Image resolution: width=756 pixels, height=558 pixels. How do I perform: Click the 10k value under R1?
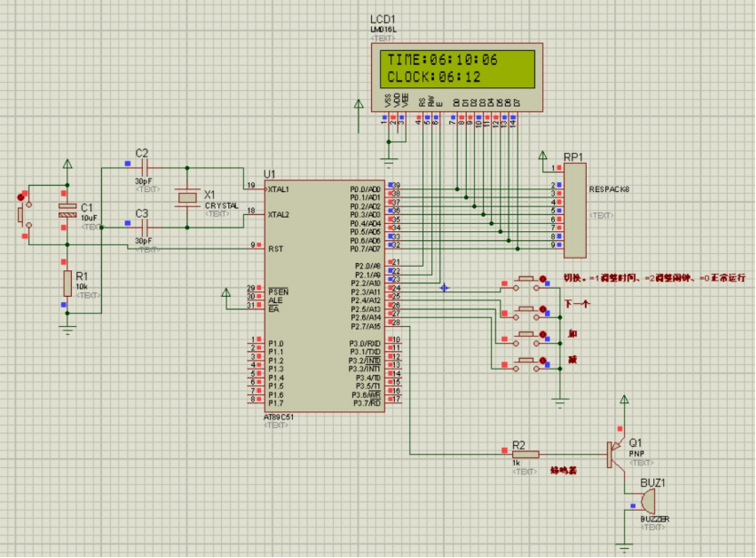(x=82, y=287)
